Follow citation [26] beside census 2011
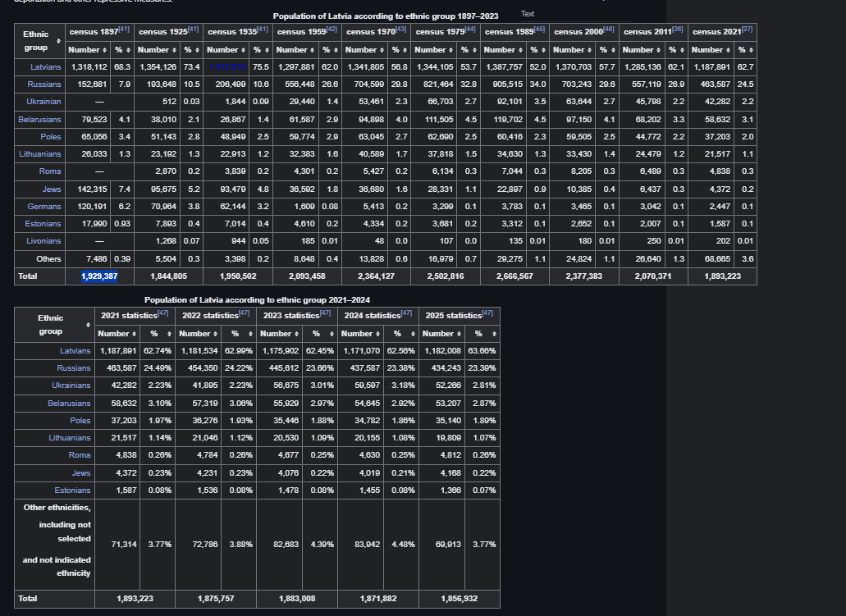This screenshot has width=846, height=616. (x=678, y=30)
